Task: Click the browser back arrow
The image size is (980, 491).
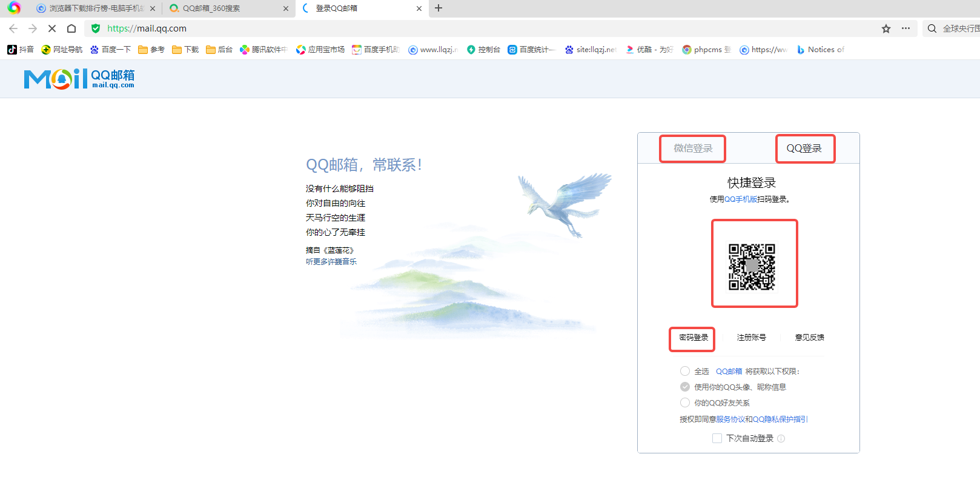Action: click(x=13, y=28)
